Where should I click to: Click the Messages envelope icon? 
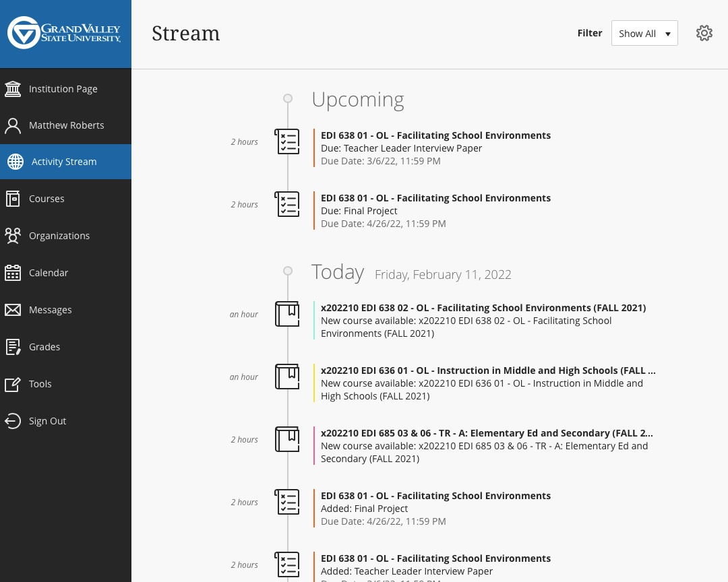(13, 310)
